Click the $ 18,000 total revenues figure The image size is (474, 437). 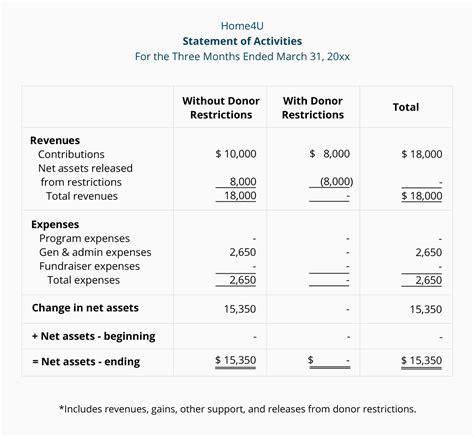point(422,195)
